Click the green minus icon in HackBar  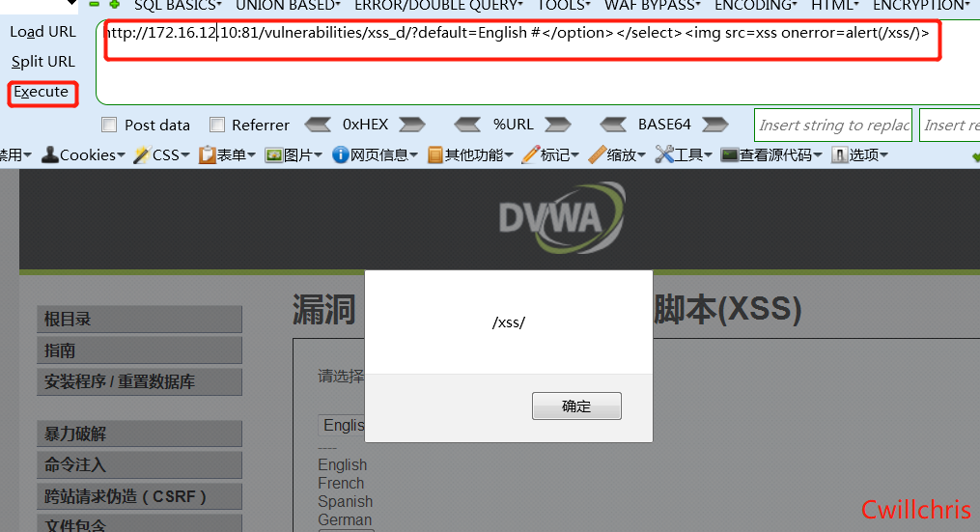[95, 5]
